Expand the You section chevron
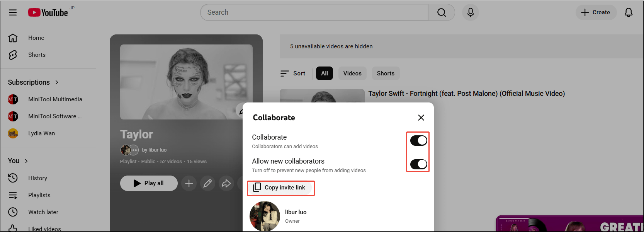The image size is (644, 232). click(x=26, y=161)
